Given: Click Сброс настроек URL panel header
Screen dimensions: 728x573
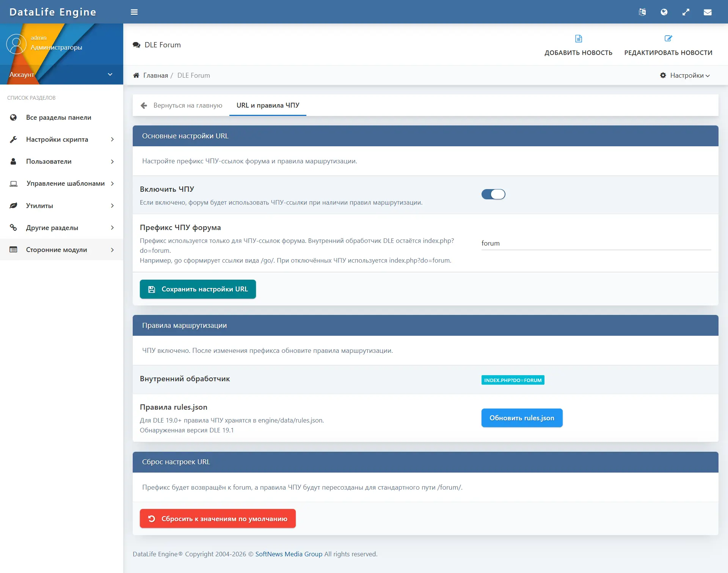Looking at the screenshot, I should coord(425,462).
